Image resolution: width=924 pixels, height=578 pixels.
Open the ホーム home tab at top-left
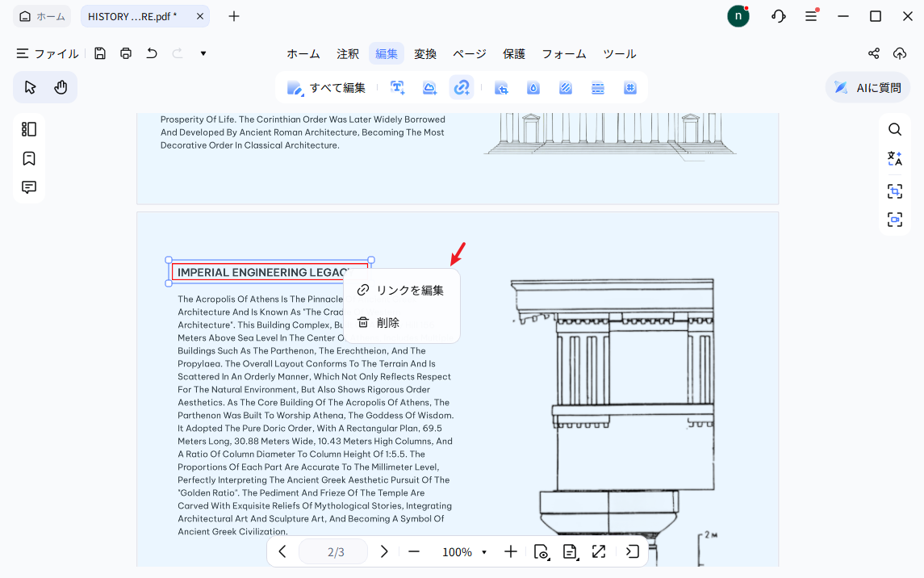(x=42, y=16)
